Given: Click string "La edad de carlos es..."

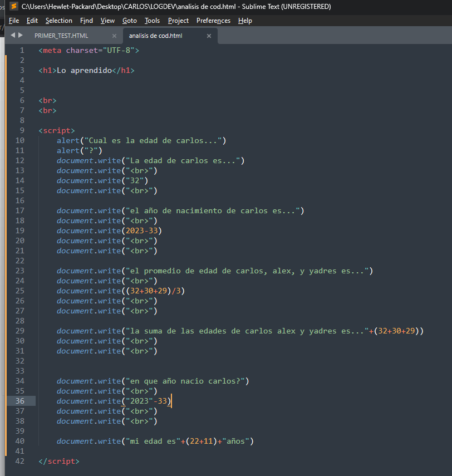Looking at the screenshot, I should click(x=183, y=160).
